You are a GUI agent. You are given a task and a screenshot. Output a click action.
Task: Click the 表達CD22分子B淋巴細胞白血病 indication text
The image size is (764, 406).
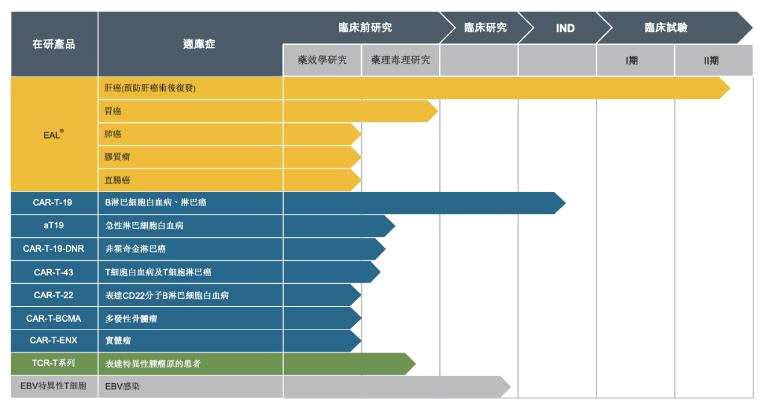[x=167, y=295]
